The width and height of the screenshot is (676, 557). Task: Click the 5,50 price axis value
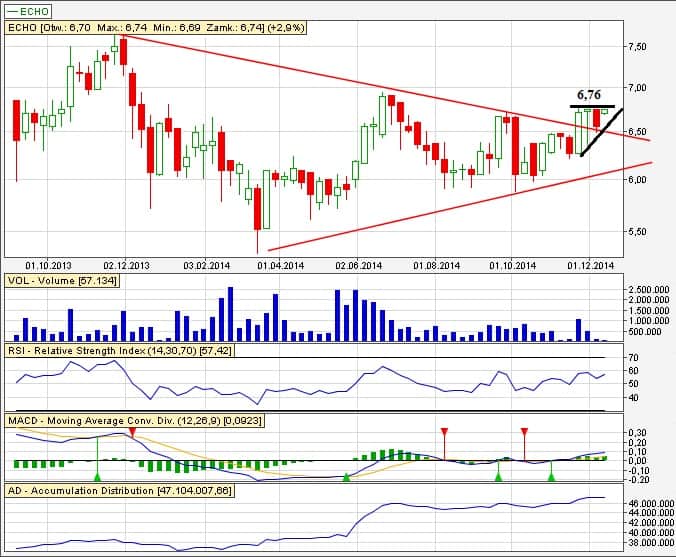coord(634,231)
